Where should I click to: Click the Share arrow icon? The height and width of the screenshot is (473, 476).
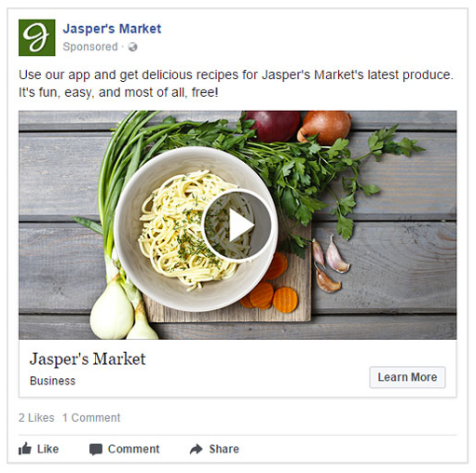[196, 449]
